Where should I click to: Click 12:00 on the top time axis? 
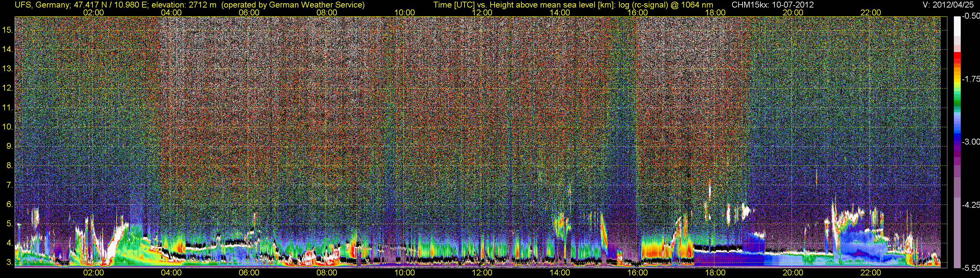tap(482, 12)
